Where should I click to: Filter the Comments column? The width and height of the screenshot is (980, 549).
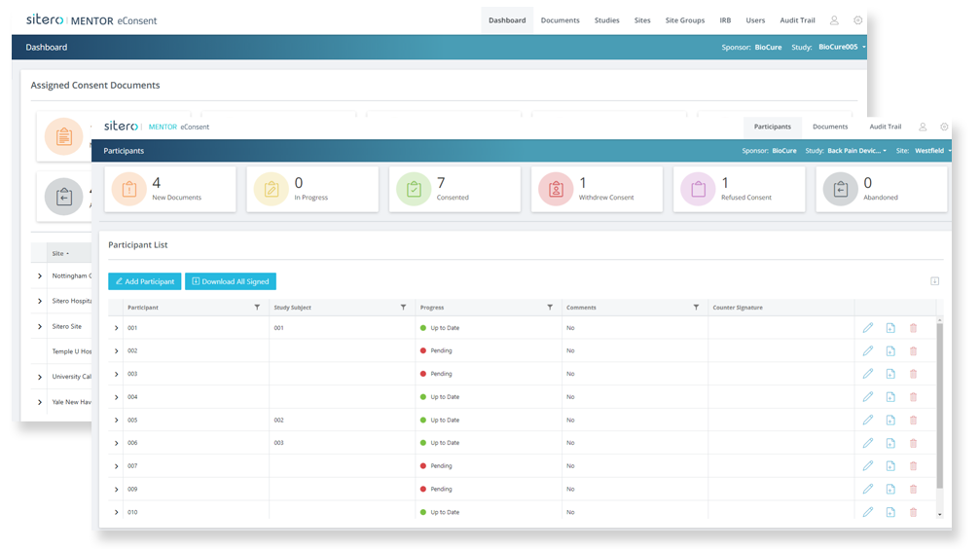(696, 308)
